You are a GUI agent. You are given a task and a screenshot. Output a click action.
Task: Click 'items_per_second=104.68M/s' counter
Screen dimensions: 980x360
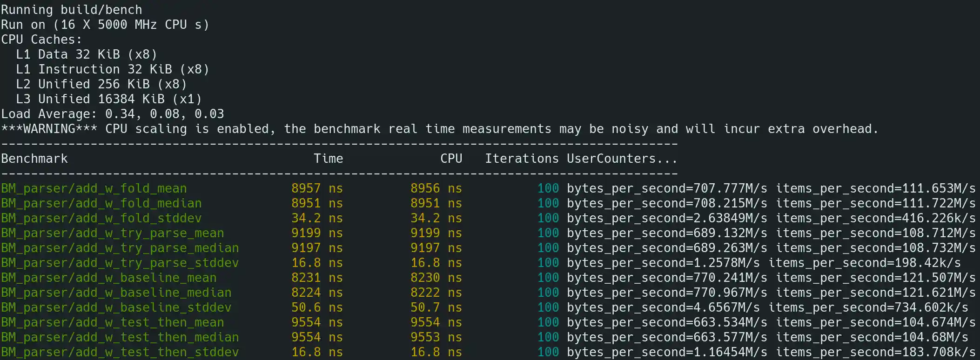(872, 337)
